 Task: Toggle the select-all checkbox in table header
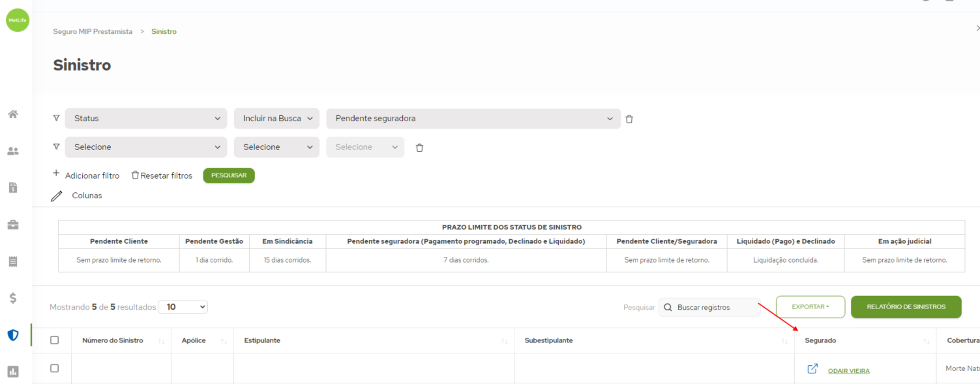[55, 340]
